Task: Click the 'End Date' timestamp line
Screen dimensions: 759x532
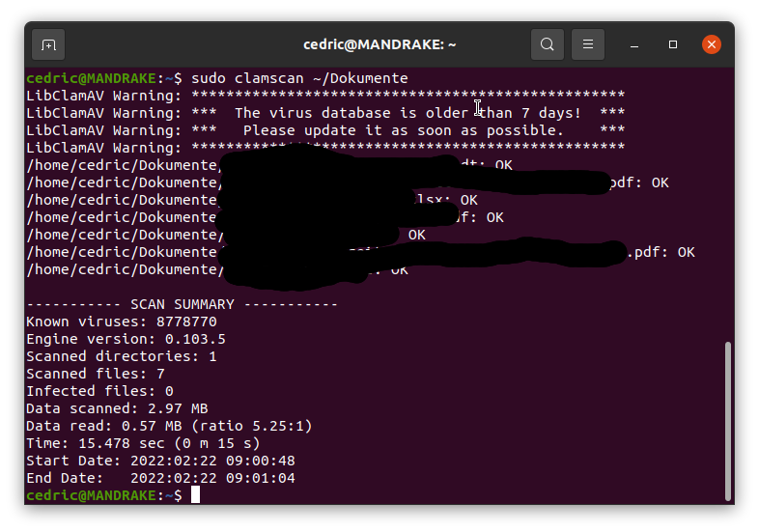Action: (x=160, y=478)
